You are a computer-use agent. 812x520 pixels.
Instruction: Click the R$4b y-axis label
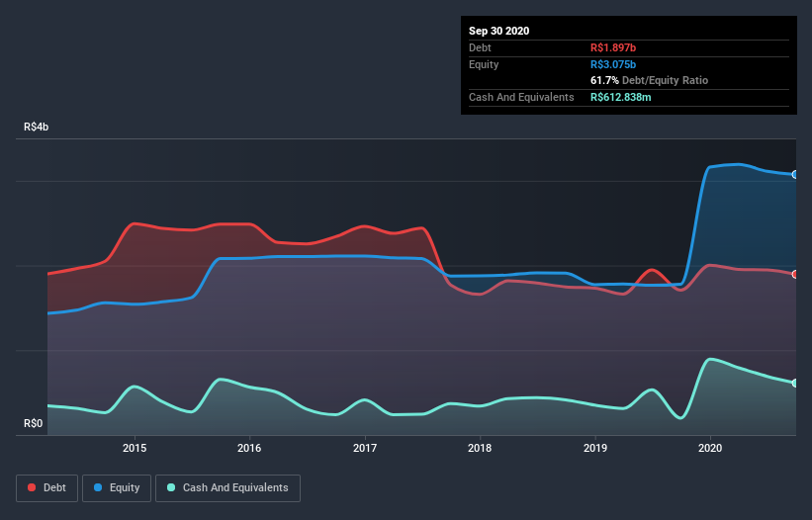37,127
